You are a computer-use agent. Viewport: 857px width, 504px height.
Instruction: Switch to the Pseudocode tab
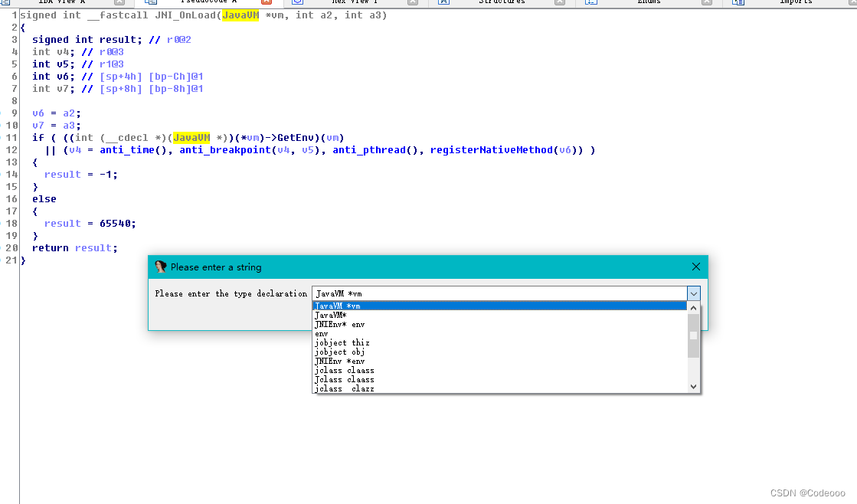pyautogui.click(x=208, y=2)
